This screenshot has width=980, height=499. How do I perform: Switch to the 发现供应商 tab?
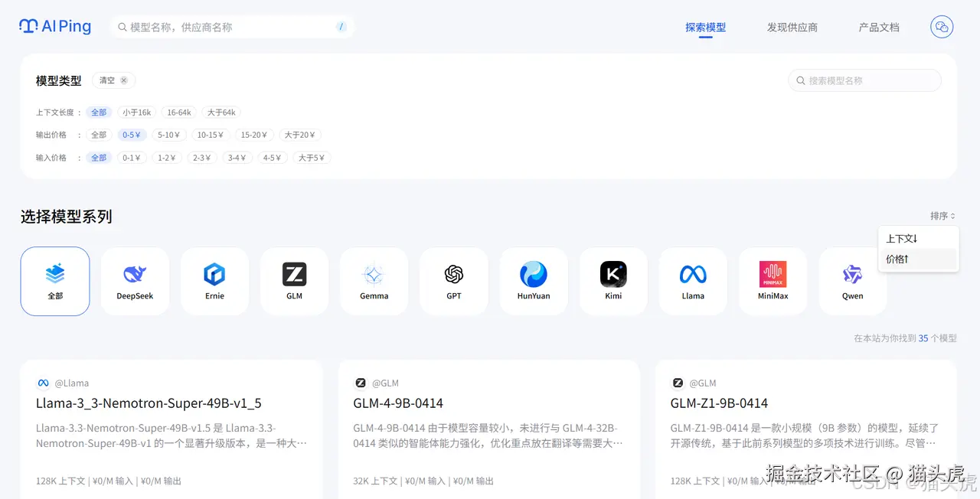click(792, 27)
